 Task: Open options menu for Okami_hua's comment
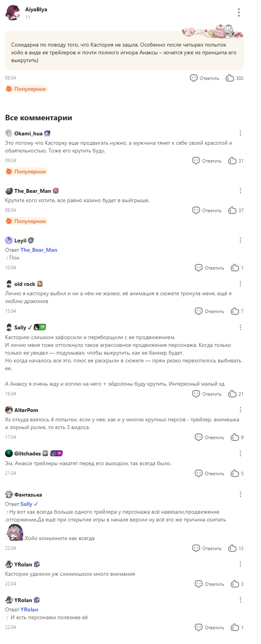(240, 133)
